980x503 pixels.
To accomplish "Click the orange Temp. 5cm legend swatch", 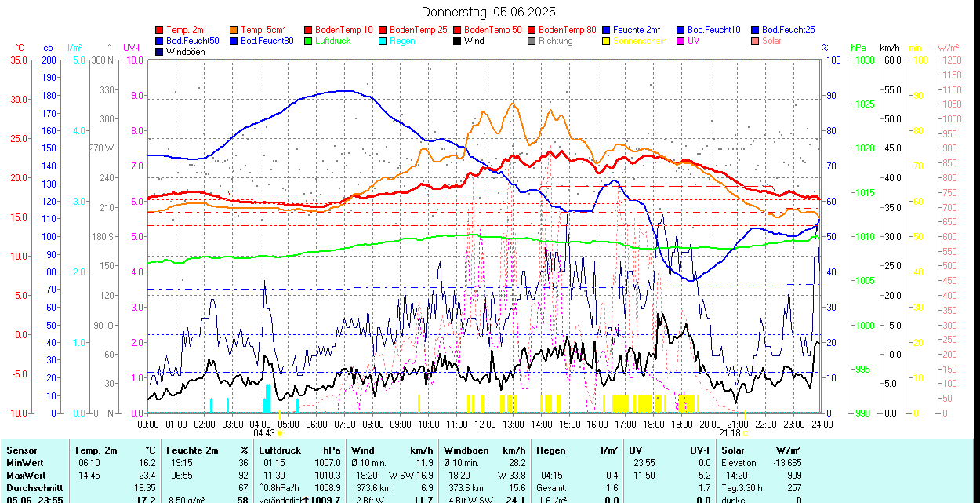I will (235, 30).
